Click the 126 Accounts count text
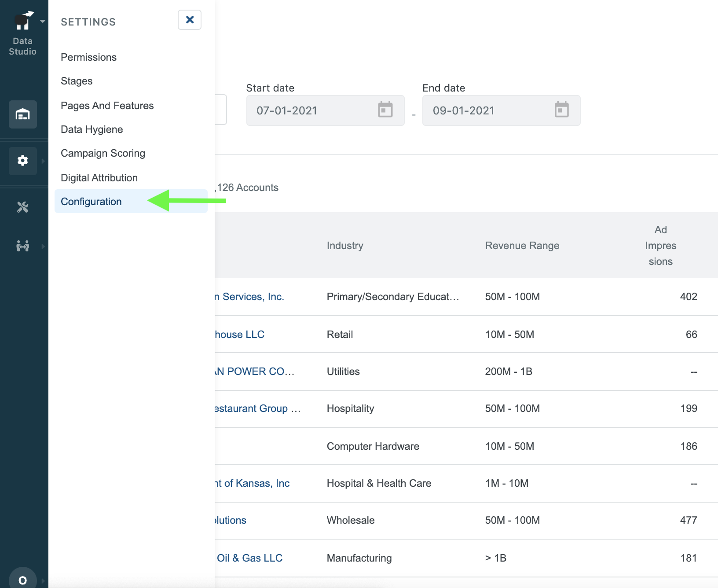The width and height of the screenshot is (718, 588). 247,187
